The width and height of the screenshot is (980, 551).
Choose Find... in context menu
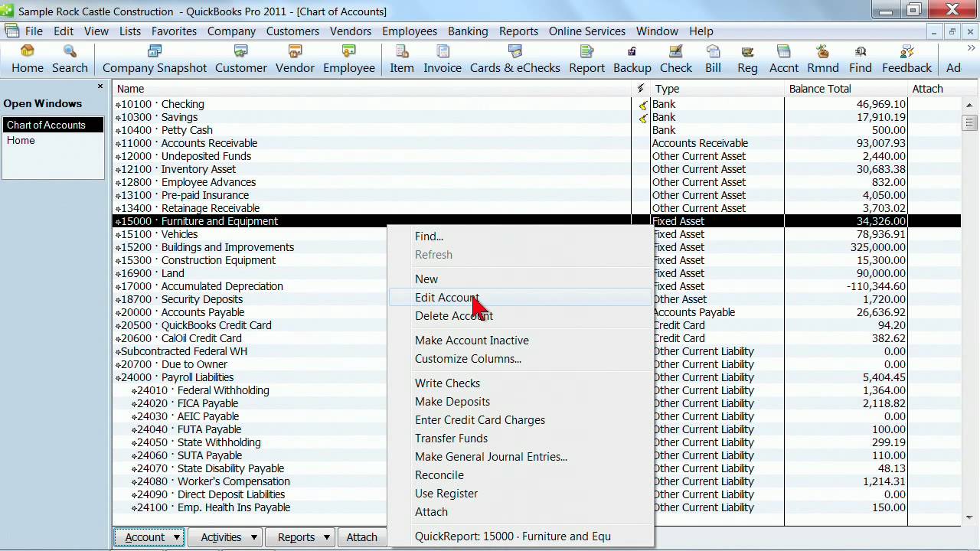point(521,236)
